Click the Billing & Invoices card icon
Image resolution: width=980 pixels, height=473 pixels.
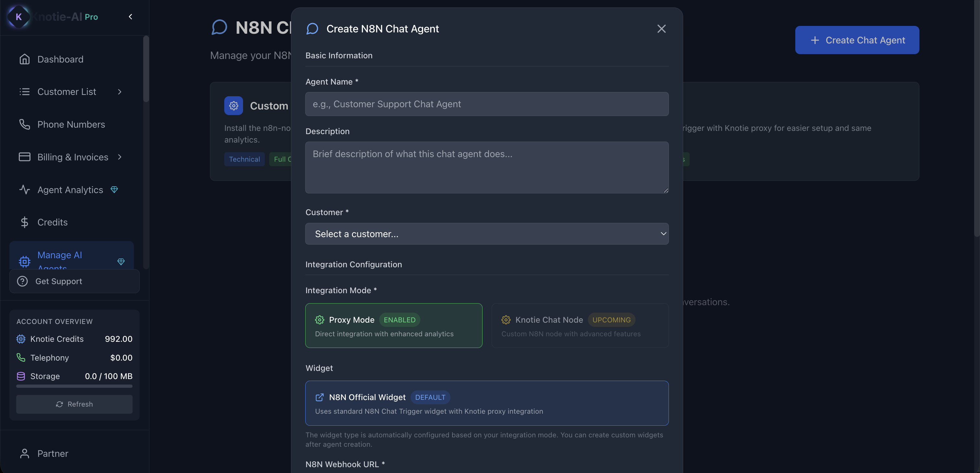(24, 157)
